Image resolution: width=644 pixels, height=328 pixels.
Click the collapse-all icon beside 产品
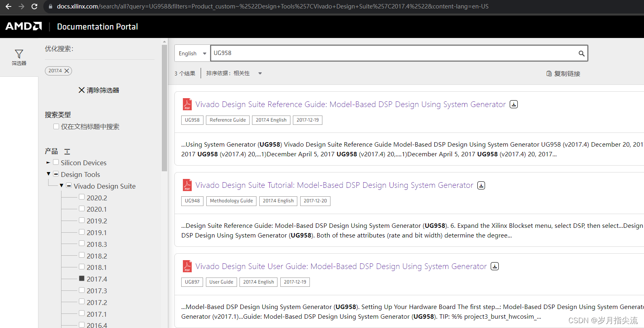point(67,151)
